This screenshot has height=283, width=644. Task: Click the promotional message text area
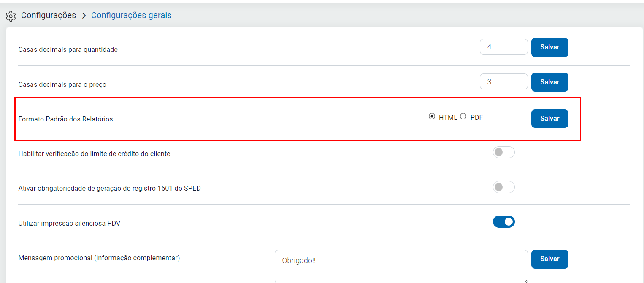pyautogui.click(x=401, y=266)
